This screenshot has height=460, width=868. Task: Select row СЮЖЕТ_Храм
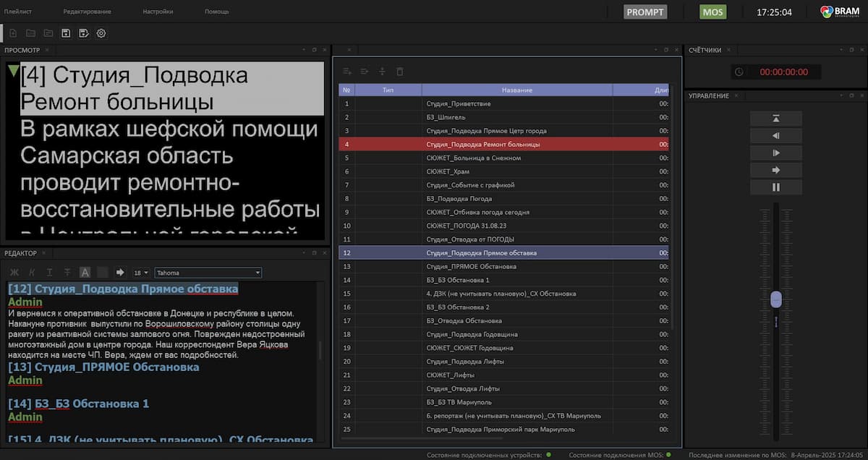pyautogui.click(x=503, y=171)
